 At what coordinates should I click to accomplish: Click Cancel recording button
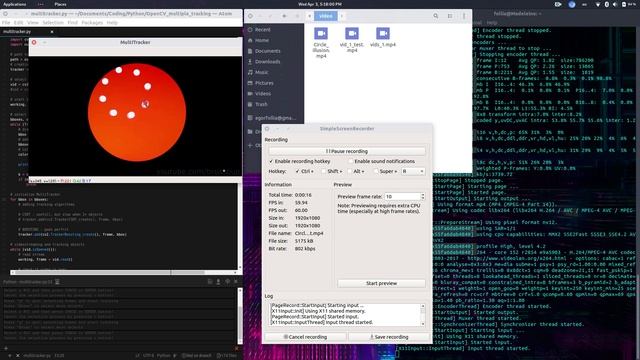[305, 337]
